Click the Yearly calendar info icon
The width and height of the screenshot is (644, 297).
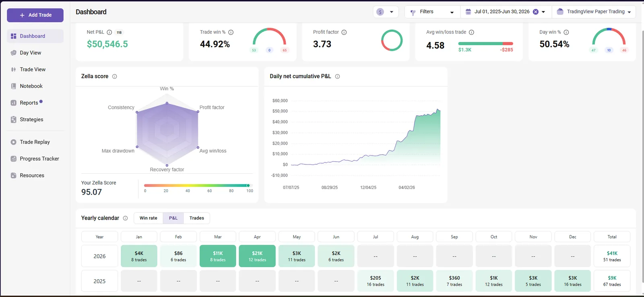pyautogui.click(x=125, y=218)
